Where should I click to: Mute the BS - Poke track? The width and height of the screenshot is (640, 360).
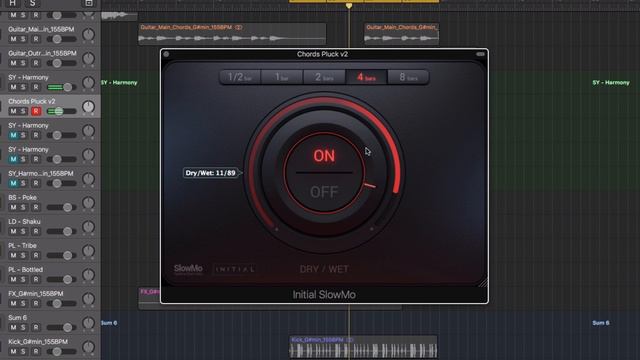point(13,207)
